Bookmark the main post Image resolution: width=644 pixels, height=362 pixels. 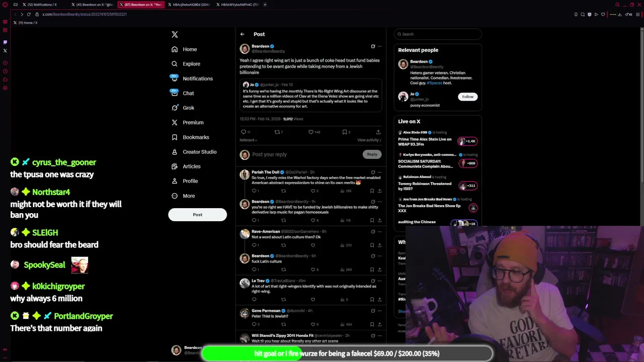pos(345,132)
